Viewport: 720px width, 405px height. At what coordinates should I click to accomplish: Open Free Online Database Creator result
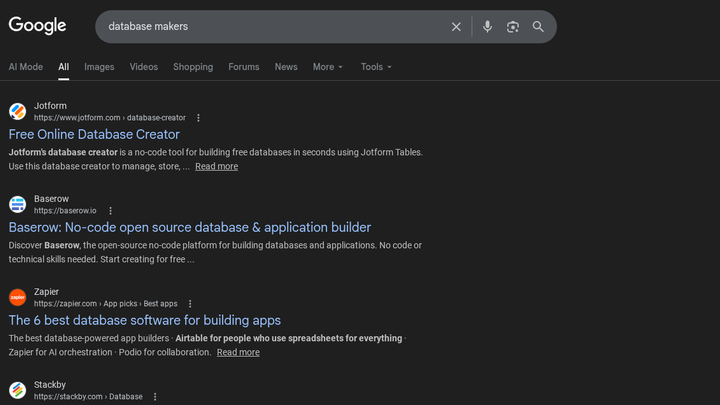(x=94, y=134)
